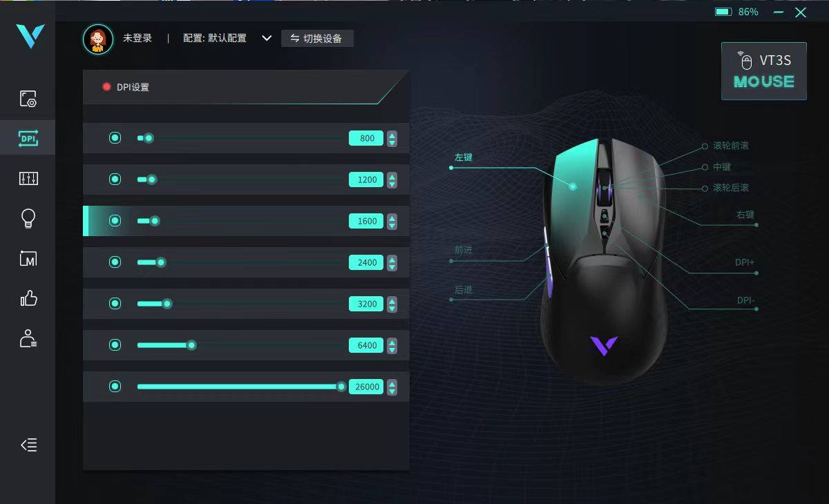Select the 左键 left button label

click(x=464, y=157)
